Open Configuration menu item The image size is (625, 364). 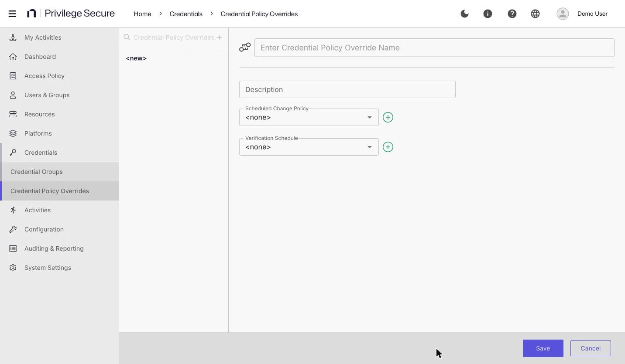point(59,229)
